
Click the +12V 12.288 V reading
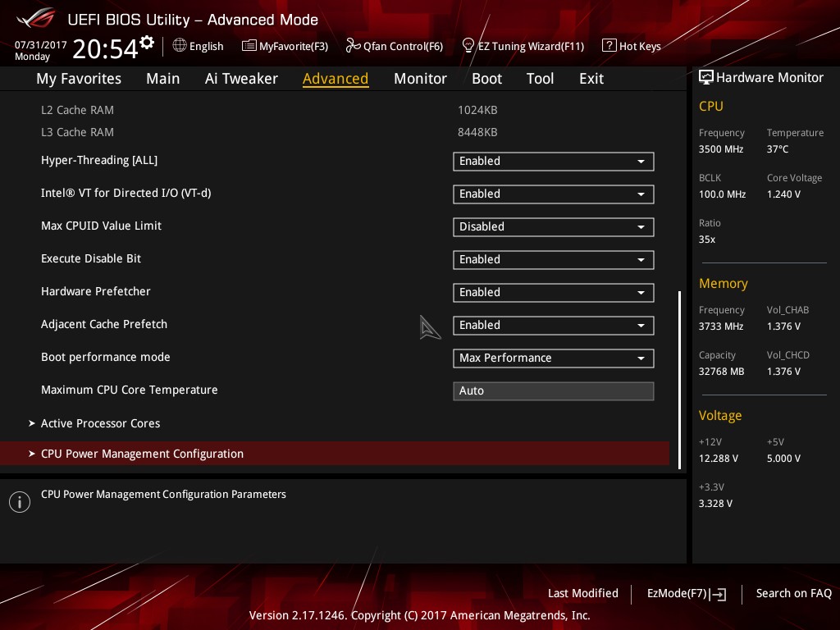pyautogui.click(x=719, y=458)
